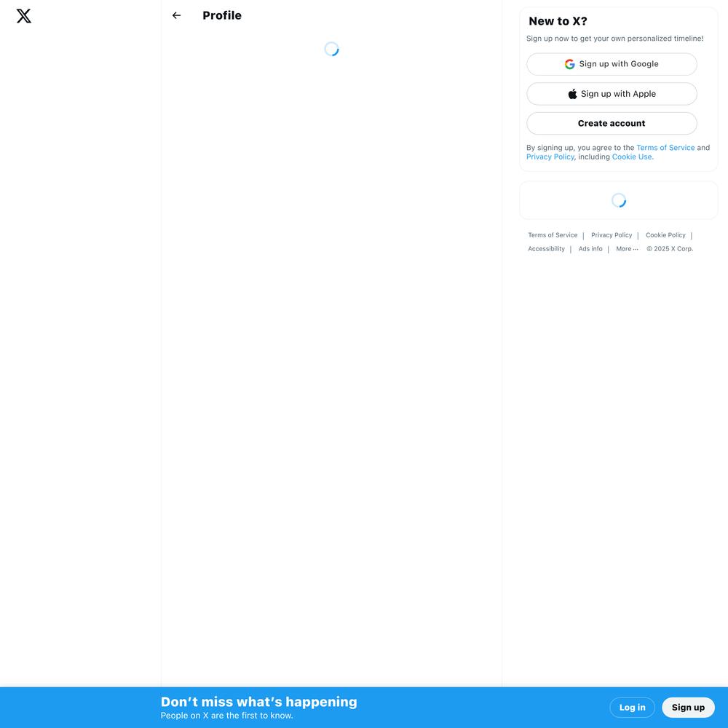Click Log in on bottom banner
The height and width of the screenshot is (728, 728).
(x=632, y=707)
